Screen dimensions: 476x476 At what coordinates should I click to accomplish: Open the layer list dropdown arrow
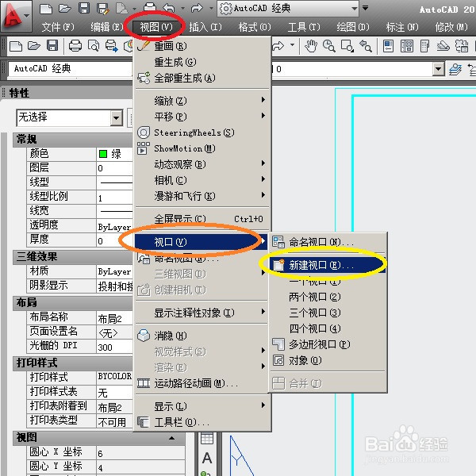tap(438, 69)
